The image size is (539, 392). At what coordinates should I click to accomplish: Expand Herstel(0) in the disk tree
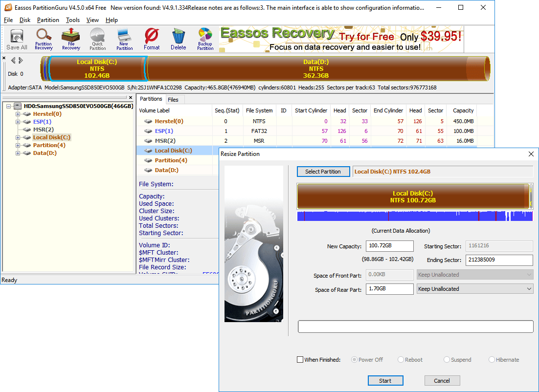coord(18,114)
